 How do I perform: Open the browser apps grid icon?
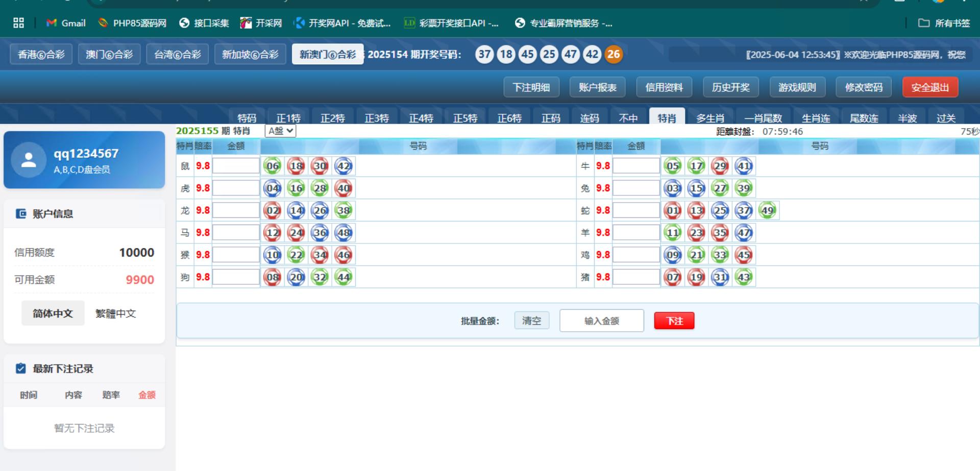pos(19,23)
